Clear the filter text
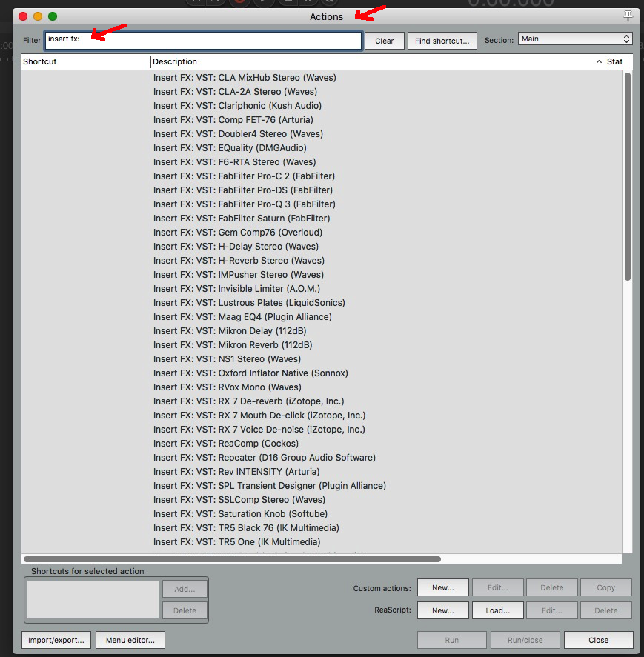The image size is (644, 657). click(x=384, y=41)
